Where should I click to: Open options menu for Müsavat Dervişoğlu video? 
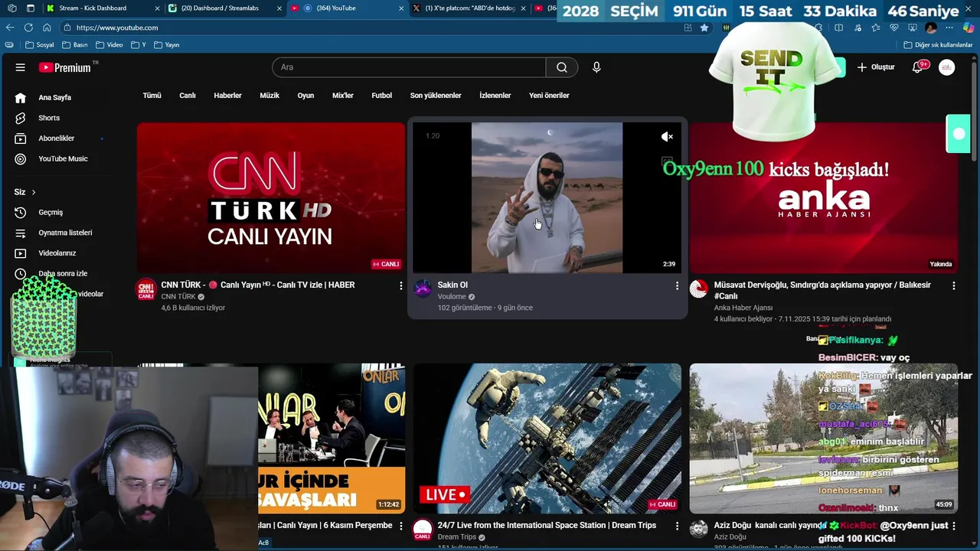953,285
